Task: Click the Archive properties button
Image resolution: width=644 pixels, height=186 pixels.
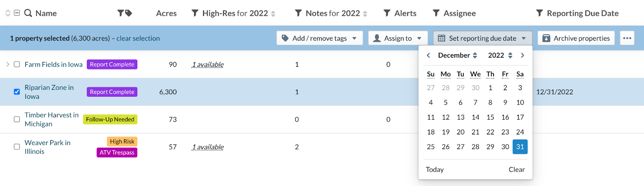Action: [576, 38]
